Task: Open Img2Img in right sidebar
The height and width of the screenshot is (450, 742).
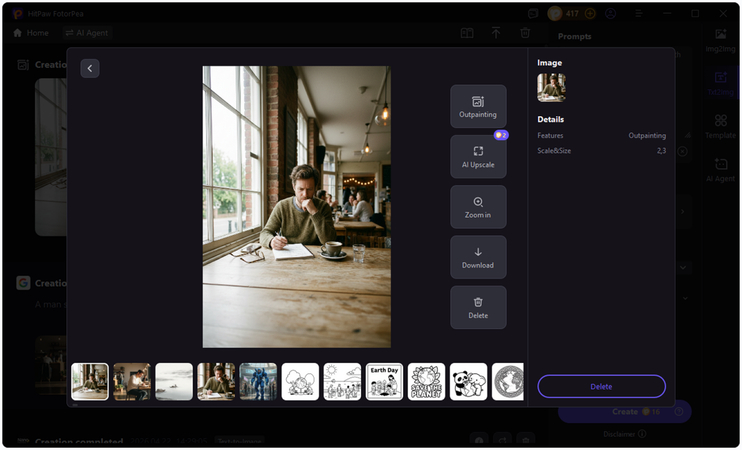Action: click(x=721, y=40)
